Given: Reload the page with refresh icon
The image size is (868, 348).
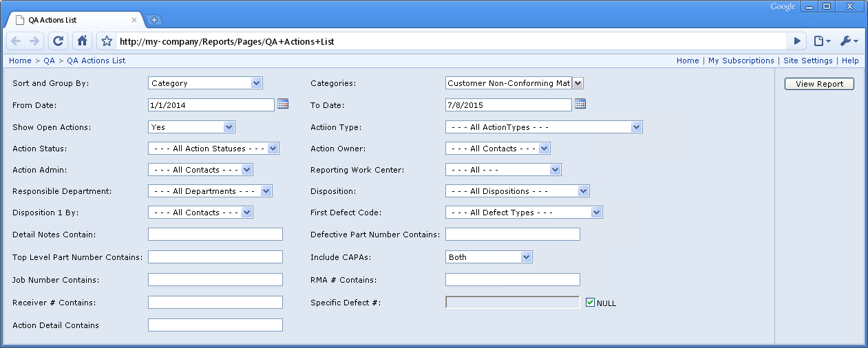Looking at the screenshot, I should [59, 41].
